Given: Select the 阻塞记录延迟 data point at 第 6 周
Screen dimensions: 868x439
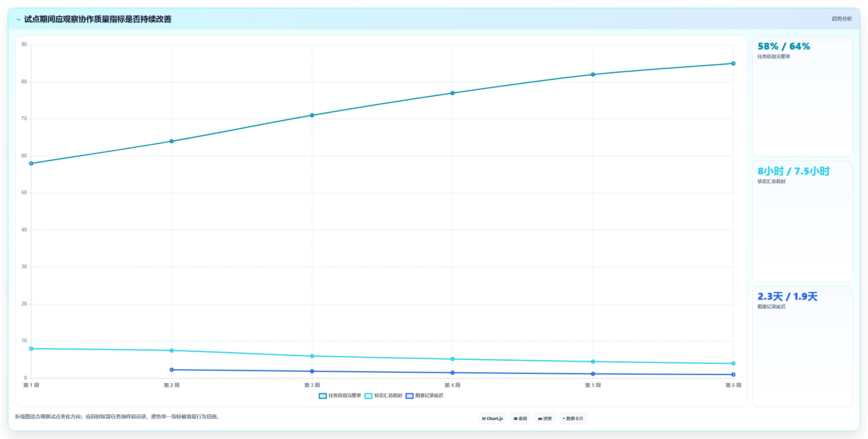Looking at the screenshot, I should (733, 375).
